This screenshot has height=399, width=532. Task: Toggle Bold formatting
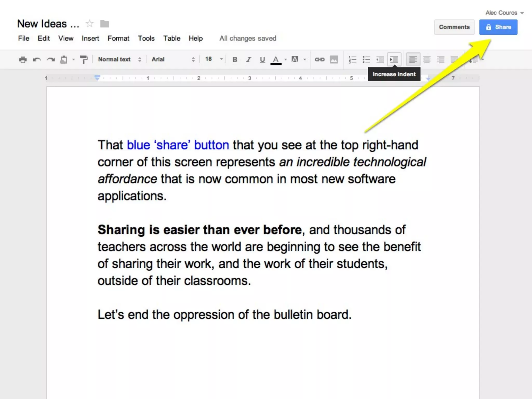coord(235,59)
